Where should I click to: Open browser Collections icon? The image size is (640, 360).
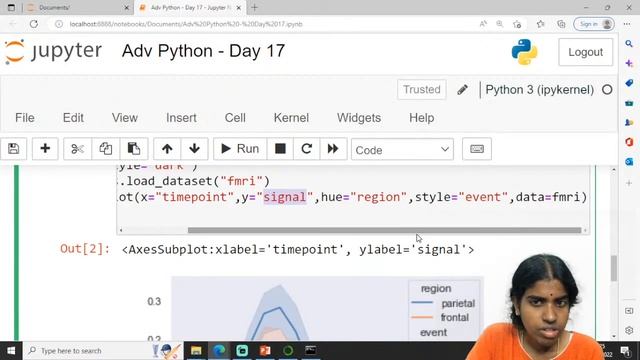[x=562, y=24]
